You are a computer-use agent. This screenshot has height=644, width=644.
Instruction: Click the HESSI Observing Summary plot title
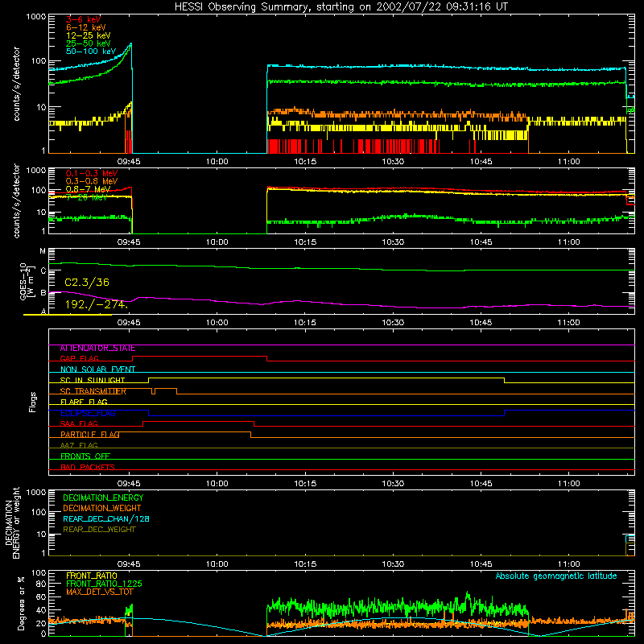pyautogui.click(x=341, y=7)
